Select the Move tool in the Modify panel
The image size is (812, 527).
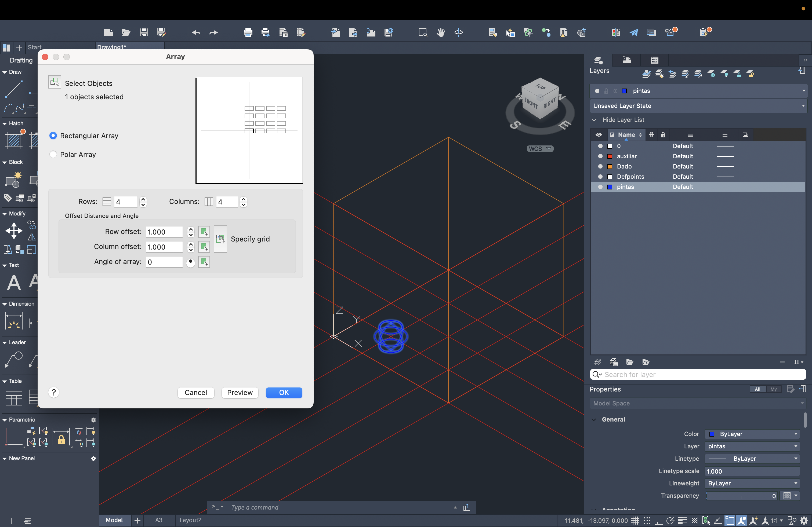click(x=14, y=230)
